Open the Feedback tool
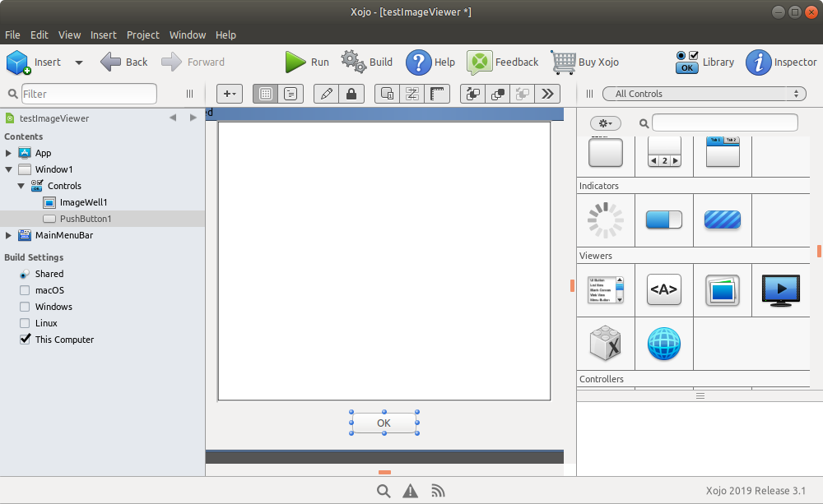Viewport: 823px width, 504px height. tap(502, 62)
